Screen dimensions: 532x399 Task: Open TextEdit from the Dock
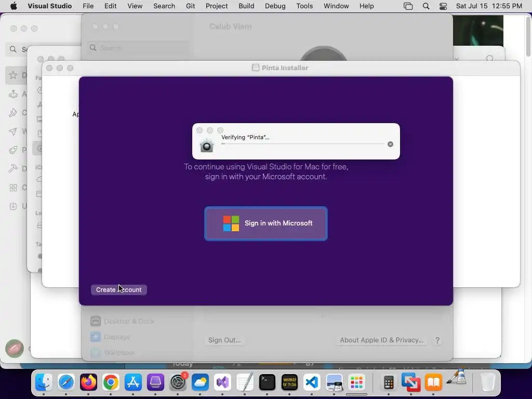[x=245, y=382]
